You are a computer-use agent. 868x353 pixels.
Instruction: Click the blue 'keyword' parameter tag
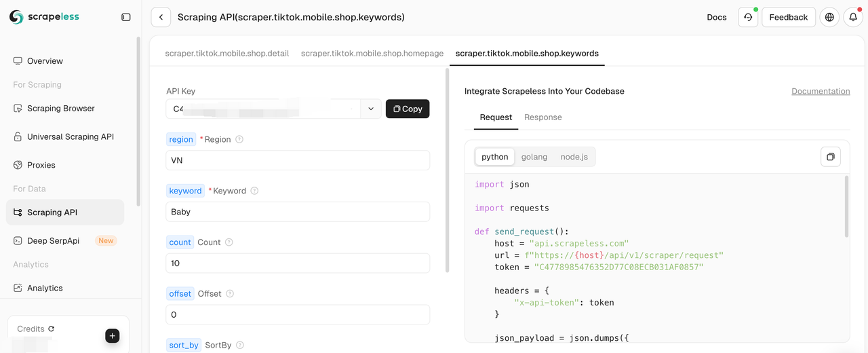coord(186,191)
